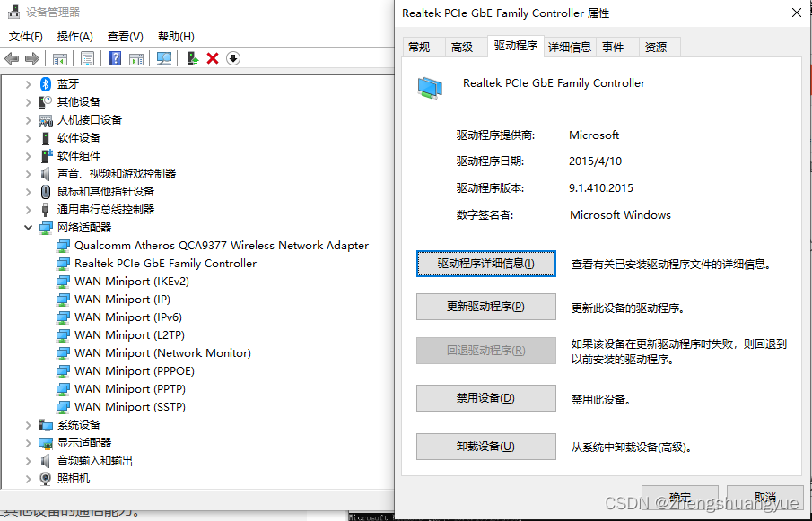Expand the 音频输入和输出 tree node
This screenshot has height=521, width=812.
(28, 461)
